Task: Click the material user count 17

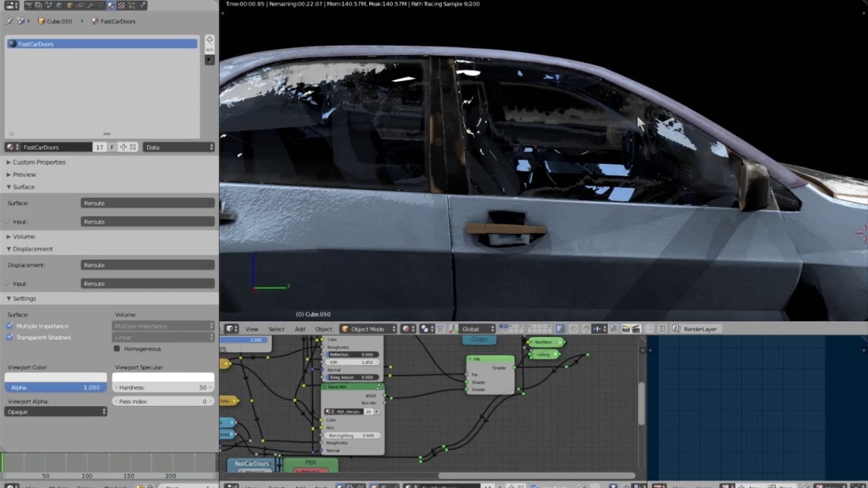Action: 100,147
